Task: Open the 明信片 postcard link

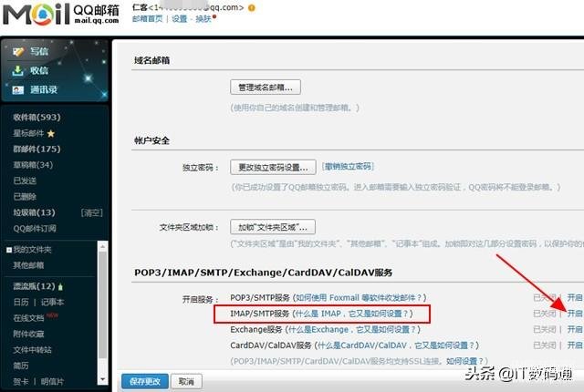Action: 53,382
